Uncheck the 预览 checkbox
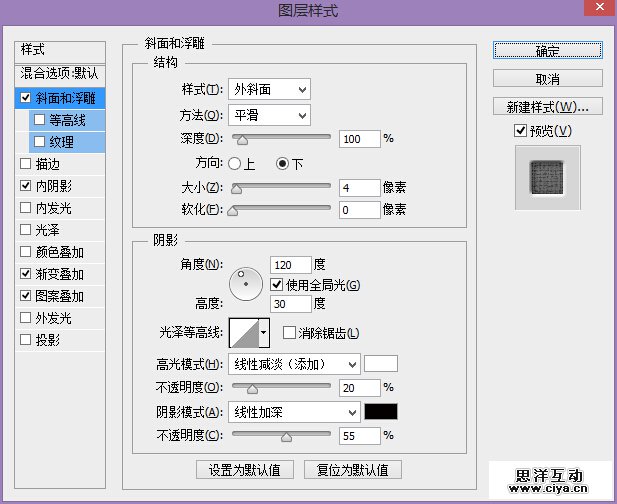617x504 pixels. point(519,131)
